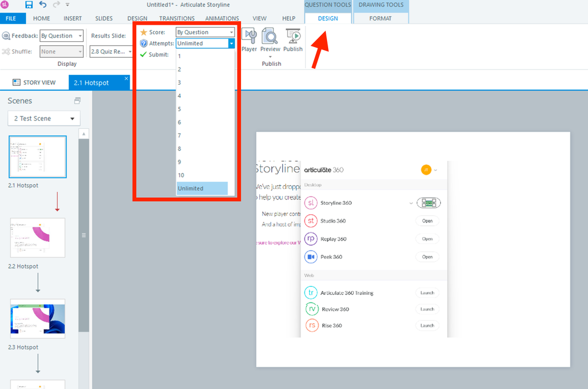Click Replay 360 icon on slide
588x389 pixels.
point(311,239)
